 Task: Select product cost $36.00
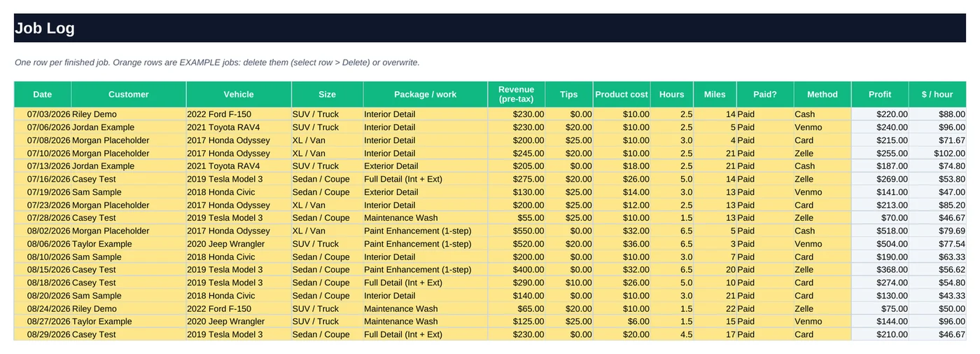(622, 244)
